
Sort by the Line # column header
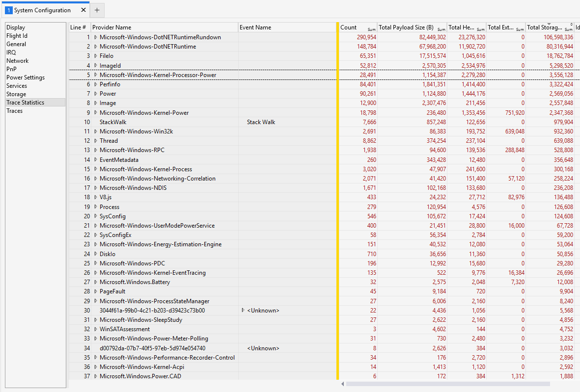pos(80,27)
